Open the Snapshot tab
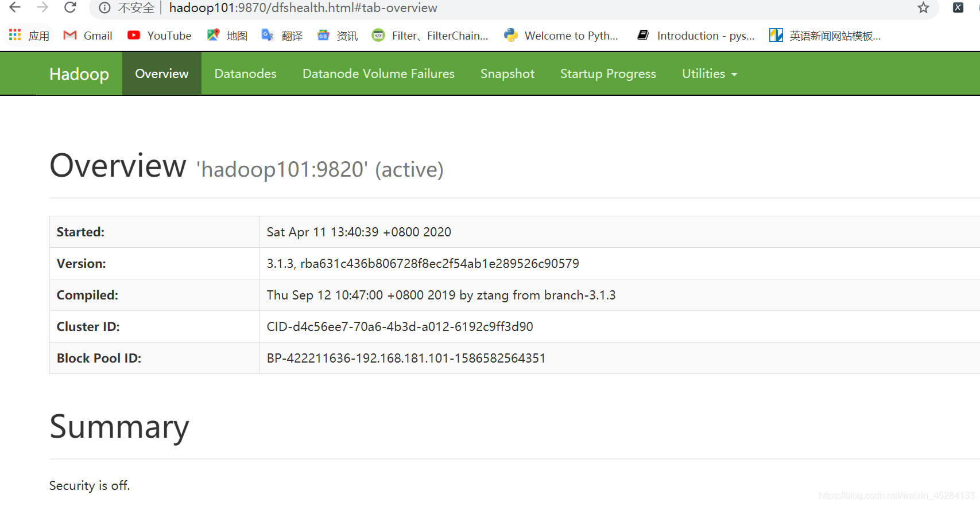 pos(508,73)
